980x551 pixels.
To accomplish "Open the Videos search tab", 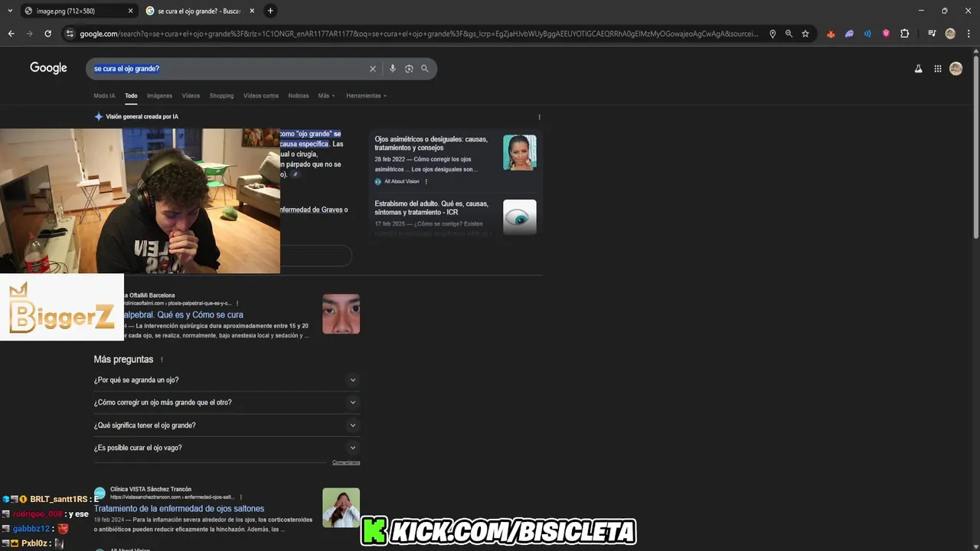I will click(x=191, y=96).
